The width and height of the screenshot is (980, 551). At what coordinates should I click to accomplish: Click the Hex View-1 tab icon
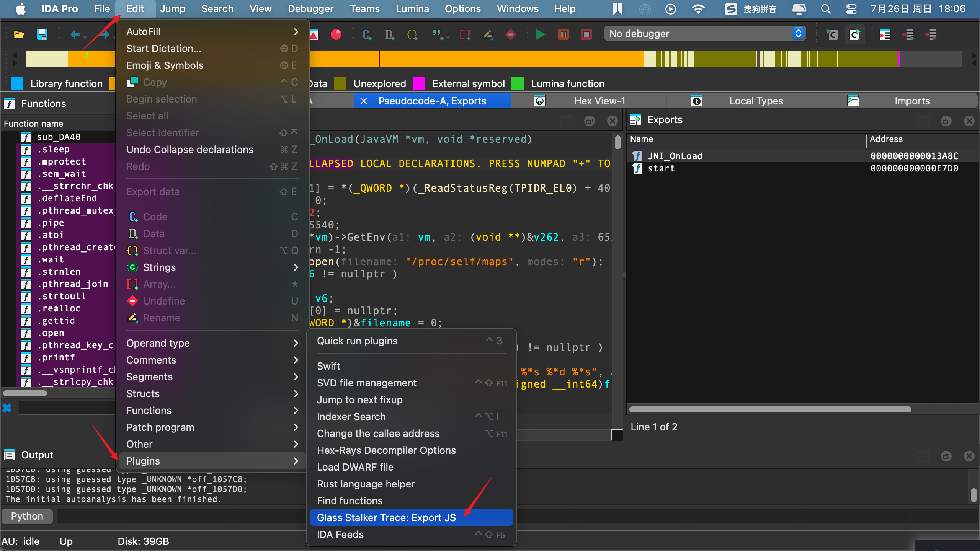(539, 101)
